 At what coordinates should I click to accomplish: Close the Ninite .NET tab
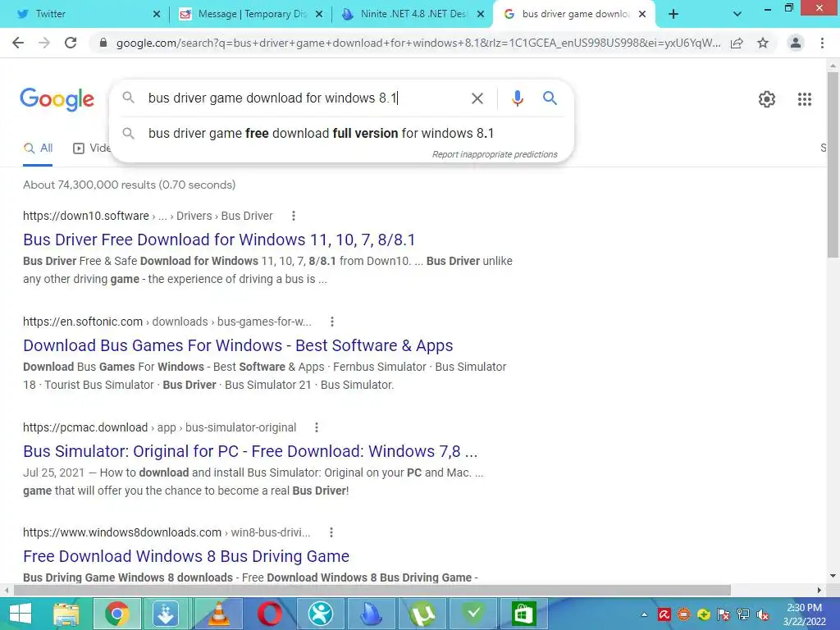click(481, 15)
